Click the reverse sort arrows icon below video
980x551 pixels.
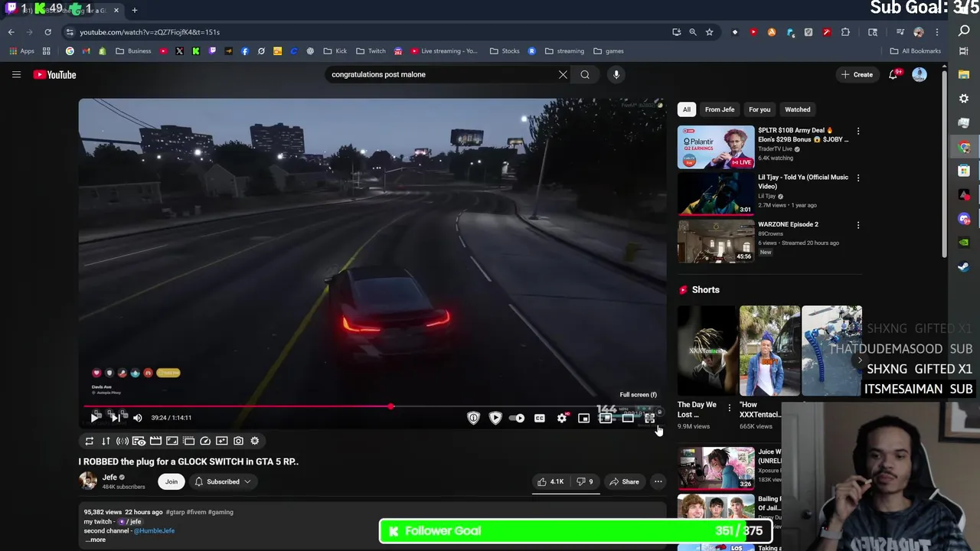point(106,441)
